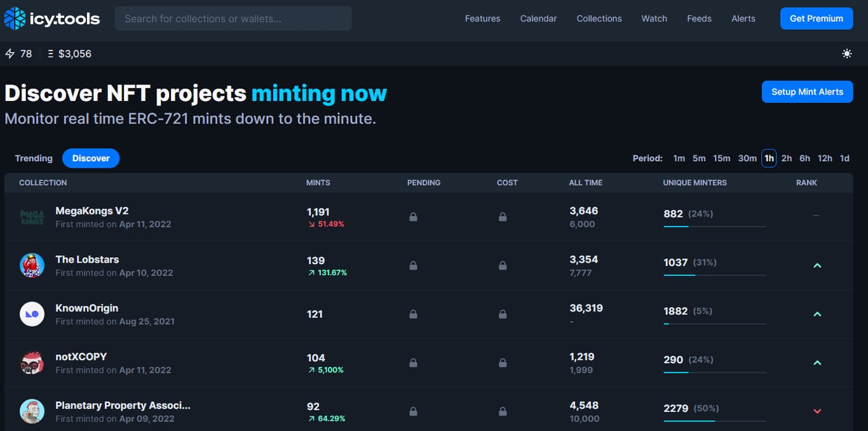
Task: Click the up chevron for The Lobstars rank
Action: coord(817,265)
